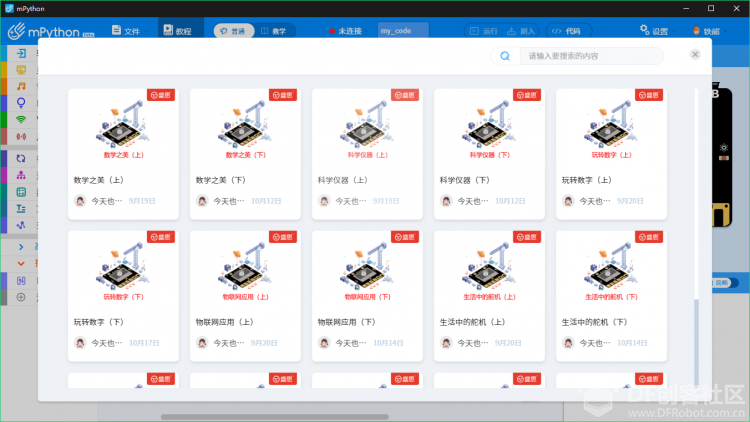750x422 pixels.
Task: Click the mPython app icon in title bar
Action: point(9,9)
